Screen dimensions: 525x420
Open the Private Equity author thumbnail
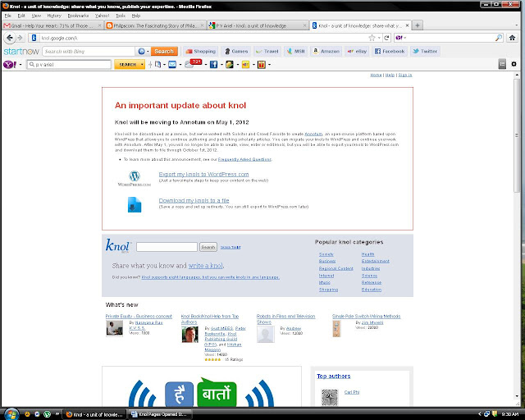pyautogui.click(x=115, y=328)
